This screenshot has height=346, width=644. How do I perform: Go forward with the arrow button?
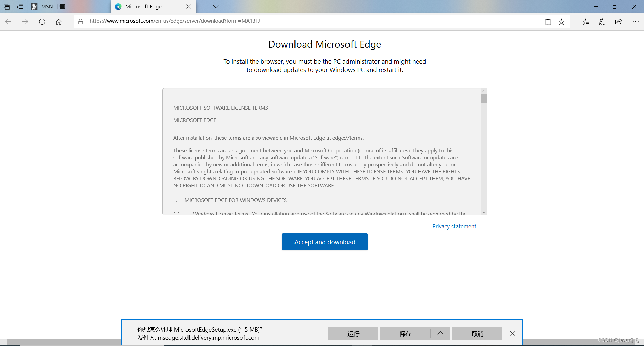pyautogui.click(x=25, y=22)
